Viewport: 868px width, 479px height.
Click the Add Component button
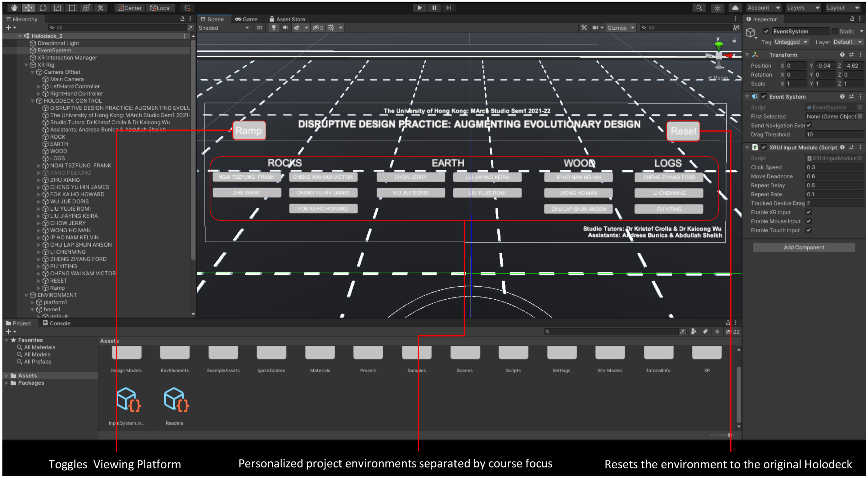(804, 247)
